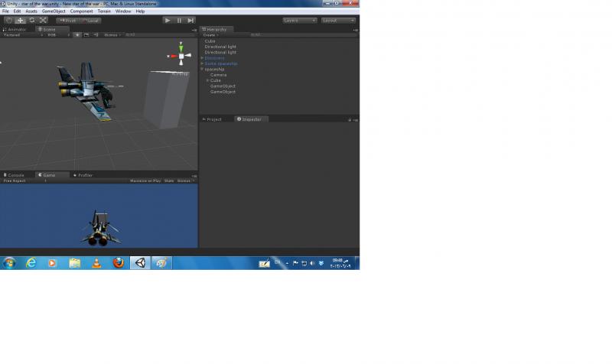Open the Window menu
This screenshot has width=612, height=364.
point(123,11)
